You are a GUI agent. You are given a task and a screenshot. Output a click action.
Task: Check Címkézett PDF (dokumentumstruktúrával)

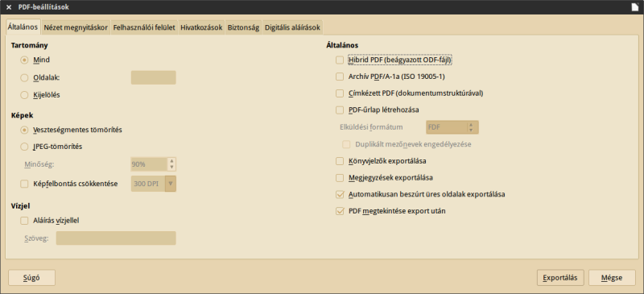click(339, 93)
